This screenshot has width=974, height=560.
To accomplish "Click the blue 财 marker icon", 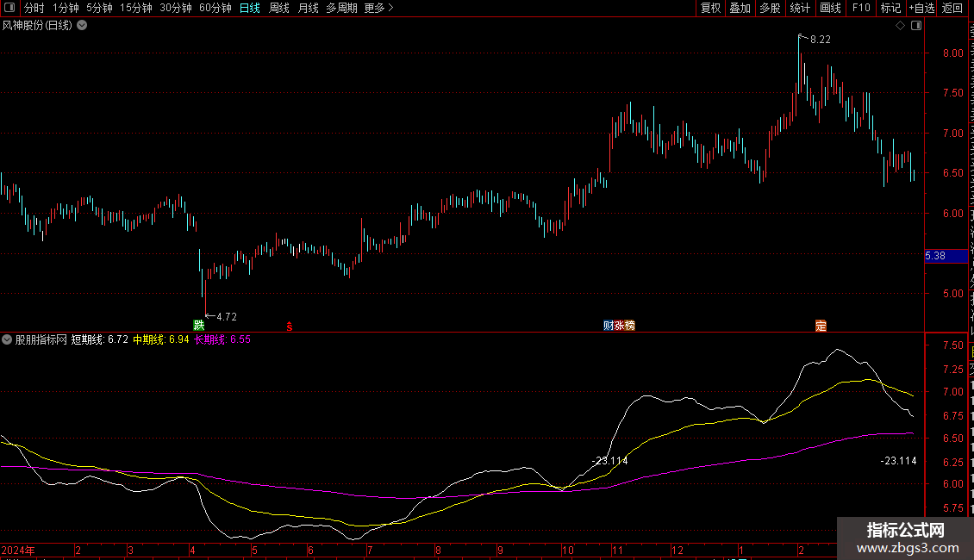I will (608, 325).
